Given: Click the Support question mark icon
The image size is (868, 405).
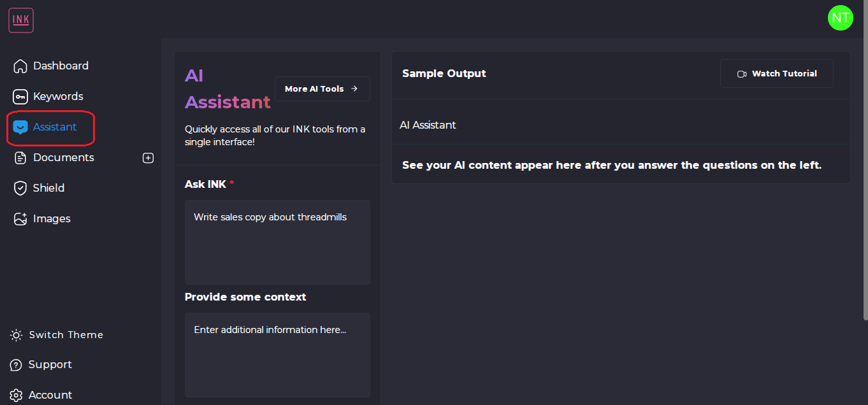Looking at the screenshot, I should tap(17, 365).
